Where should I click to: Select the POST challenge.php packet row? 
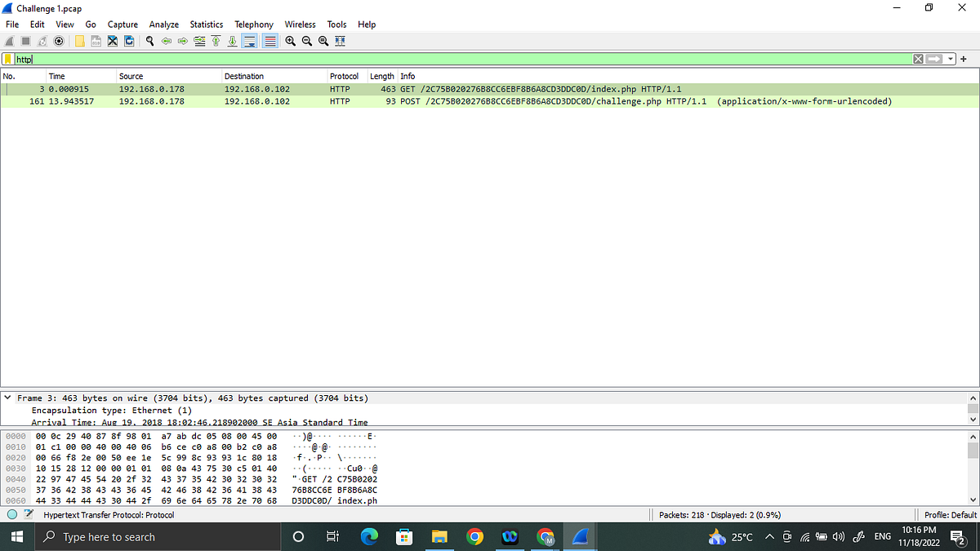point(327,101)
